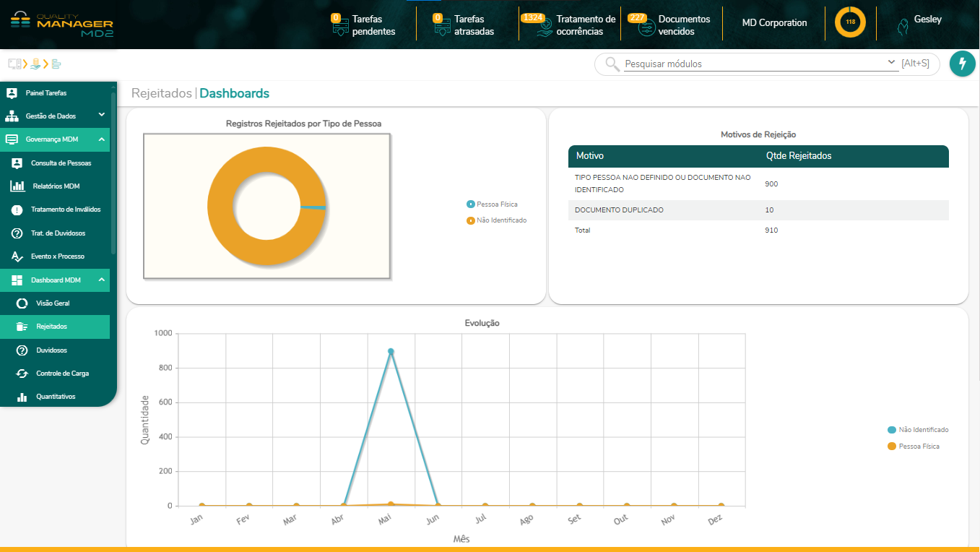Click the MD Corporation company name
The height and width of the screenshot is (552, 980).
click(x=774, y=22)
